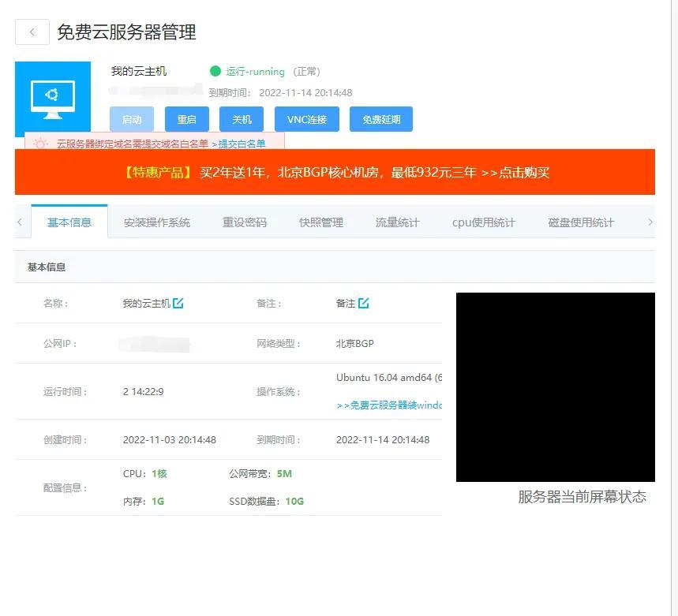This screenshot has height=616, width=678.
Task: Click network type value 北京BGP
Action: (355, 343)
